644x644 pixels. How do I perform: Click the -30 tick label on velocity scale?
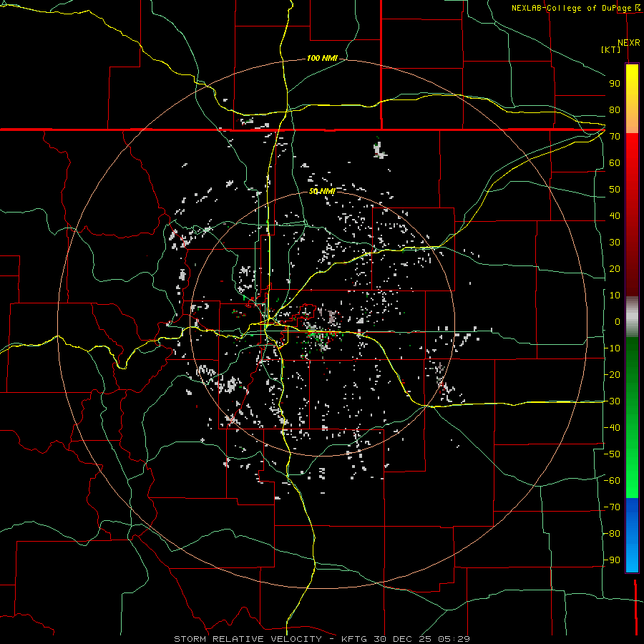[x=612, y=401]
